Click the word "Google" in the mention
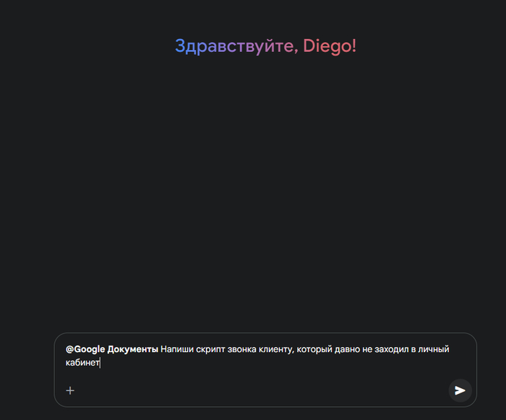506x420 pixels. [90, 350]
